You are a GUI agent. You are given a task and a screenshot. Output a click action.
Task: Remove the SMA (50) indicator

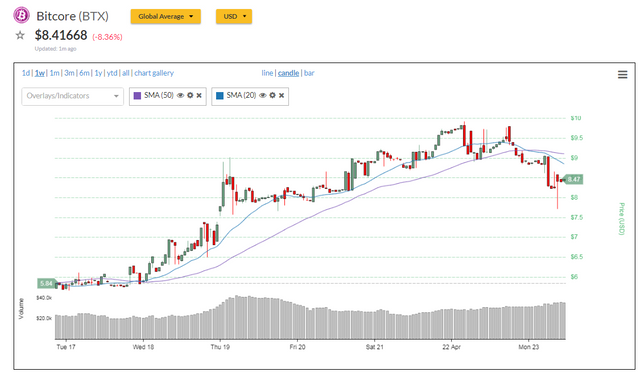click(199, 96)
